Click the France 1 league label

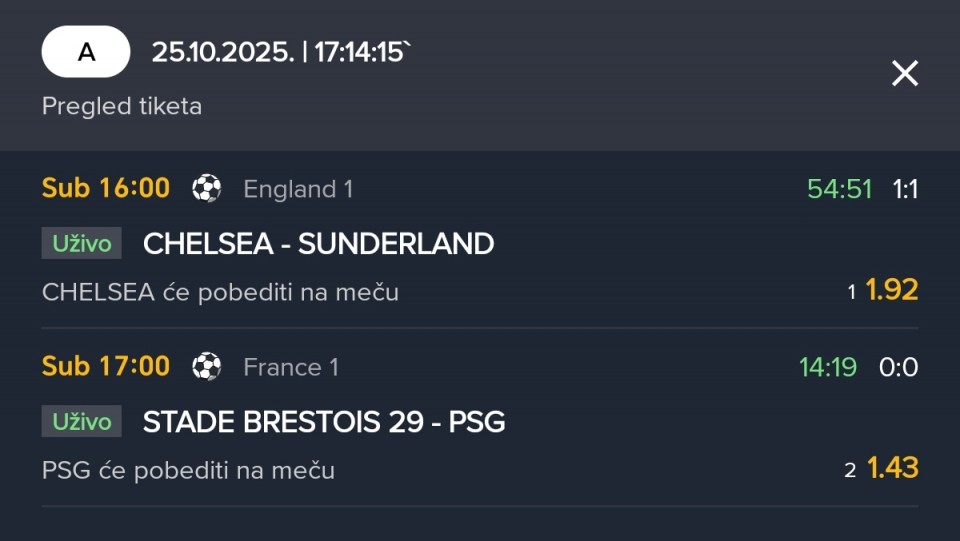(291, 368)
